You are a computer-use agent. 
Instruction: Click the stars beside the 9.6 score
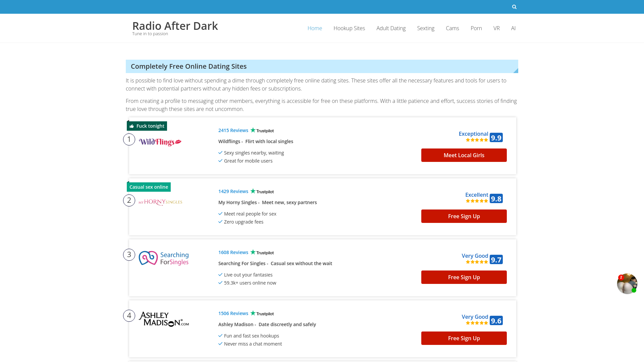pos(477,323)
